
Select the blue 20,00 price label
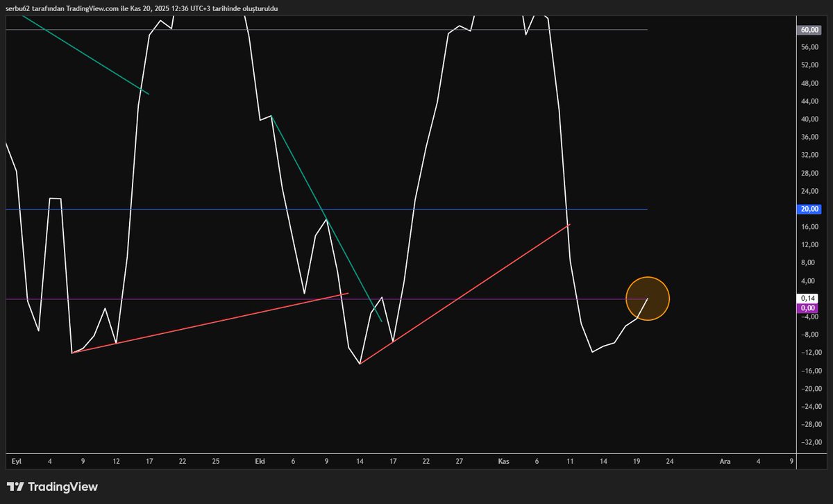tap(808, 209)
